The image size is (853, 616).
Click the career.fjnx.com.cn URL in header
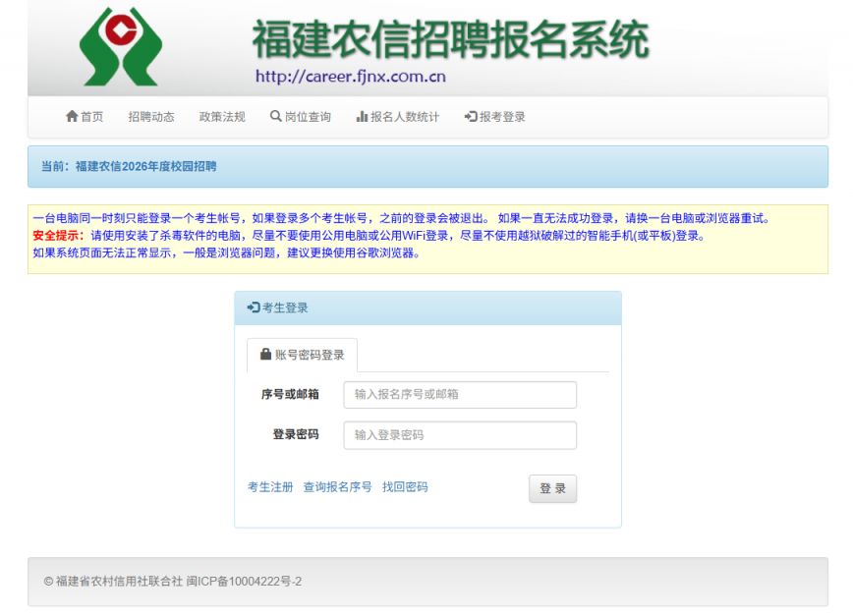(351, 77)
